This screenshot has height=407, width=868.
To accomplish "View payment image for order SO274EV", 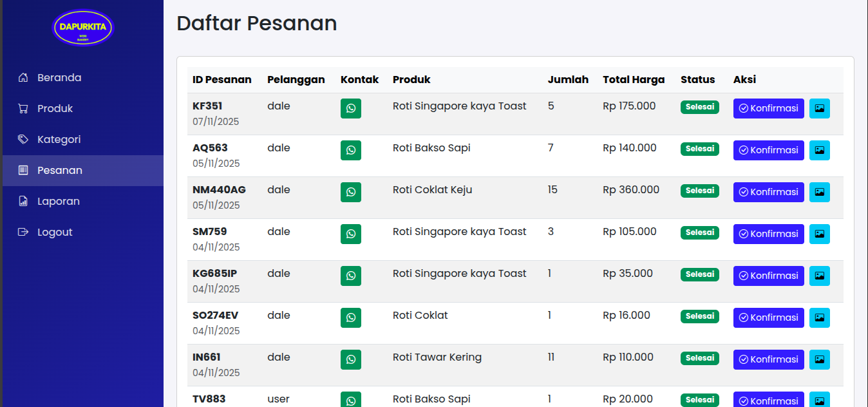I will coord(820,317).
